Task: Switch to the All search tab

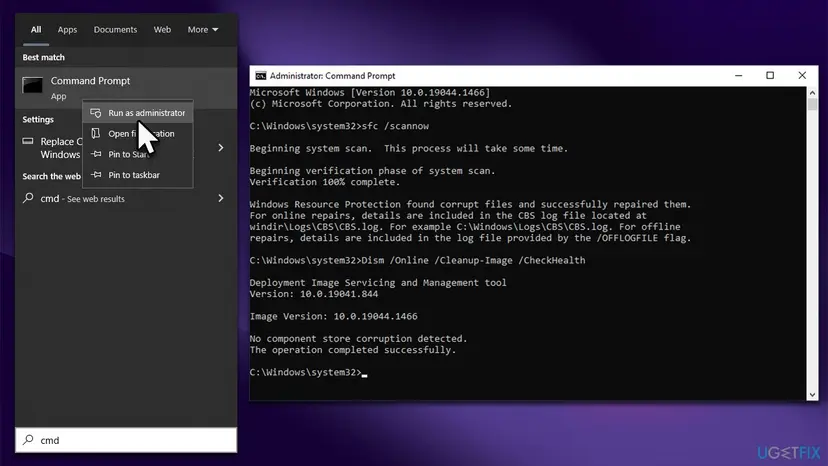Action: click(35, 30)
